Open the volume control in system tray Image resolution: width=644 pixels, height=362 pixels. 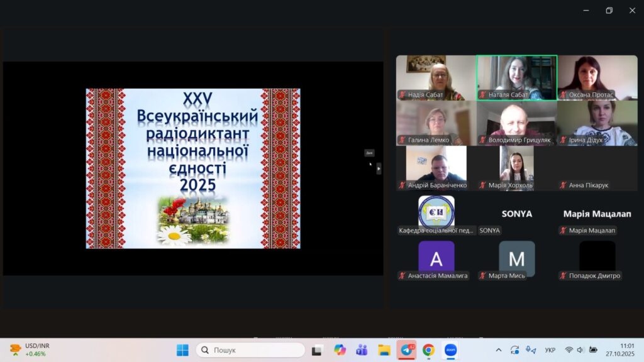coord(580,350)
